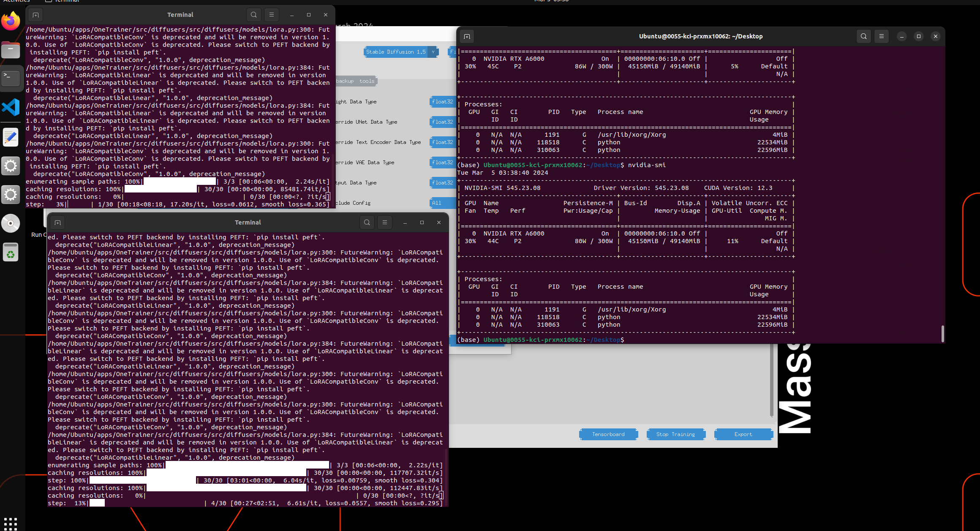Click the arrow on the Stable Diffusion 1.5 dropdown
The height and width of the screenshot is (531, 980).
(x=433, y=52)
